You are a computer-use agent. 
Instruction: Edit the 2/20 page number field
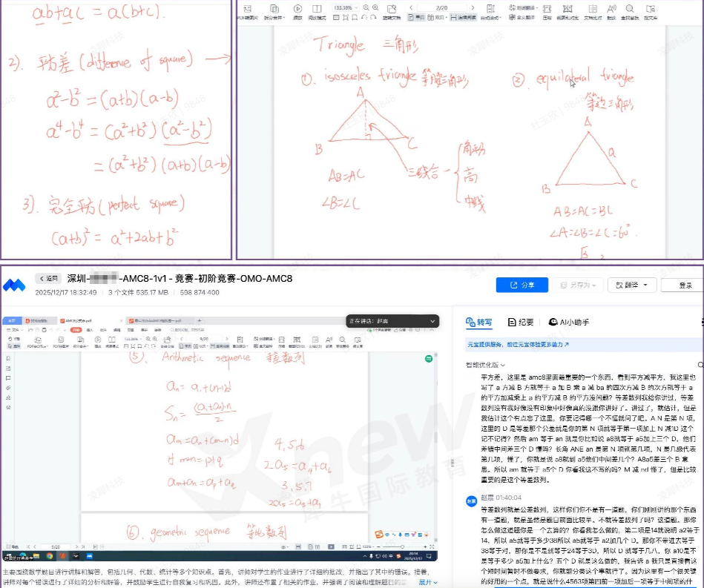442,7
